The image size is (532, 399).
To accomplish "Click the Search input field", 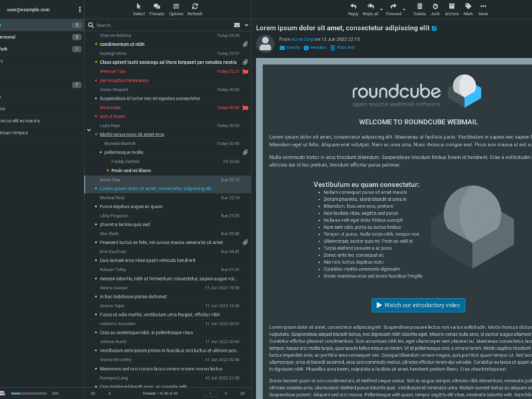I will (163, 25).
